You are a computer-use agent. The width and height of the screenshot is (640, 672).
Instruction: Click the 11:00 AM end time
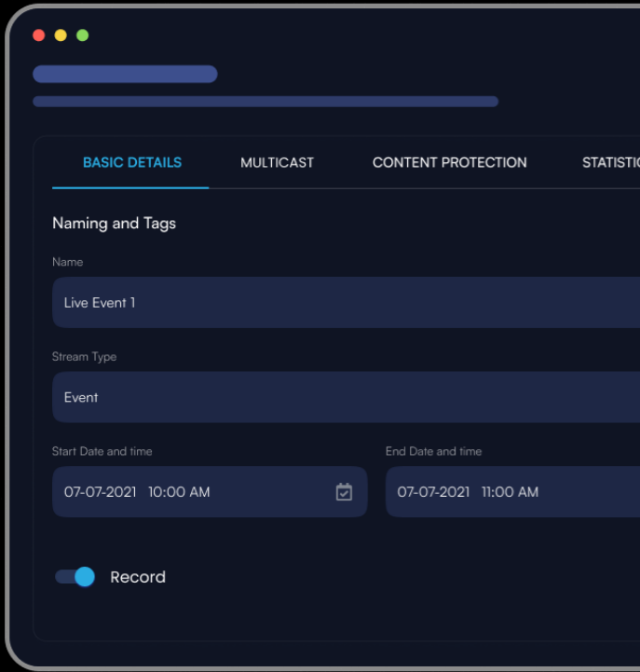510,492
